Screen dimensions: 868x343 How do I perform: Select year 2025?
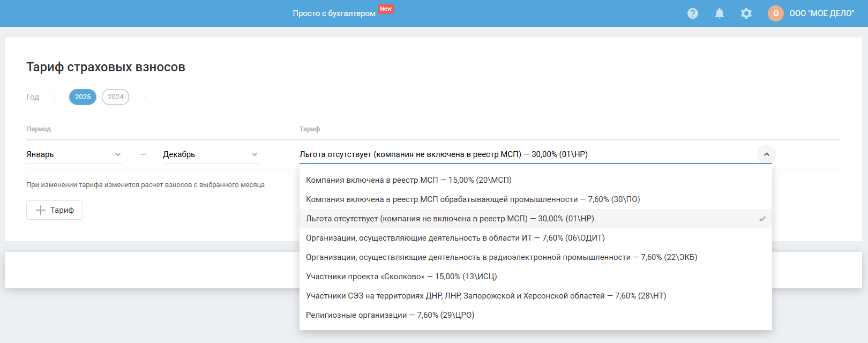tap(83, 97)
